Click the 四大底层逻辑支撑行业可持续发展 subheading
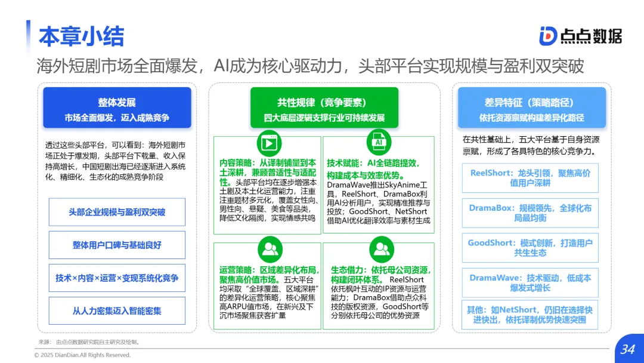This screenshot has height=363, width=644. click(x=324, y=118)
